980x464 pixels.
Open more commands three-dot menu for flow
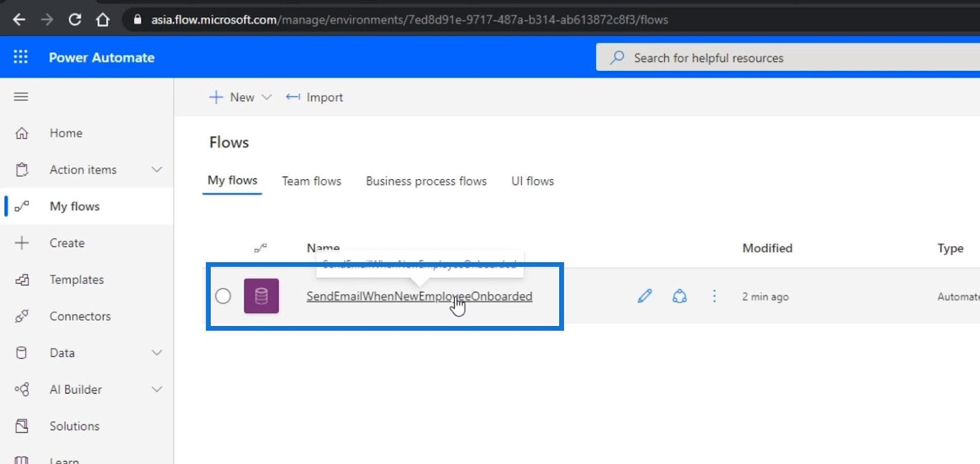(x=714, y=296)
